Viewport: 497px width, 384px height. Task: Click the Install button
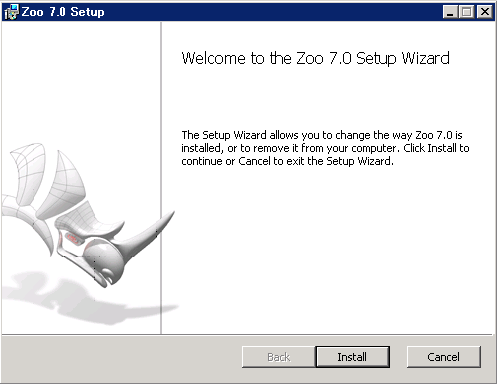(x=352, y=357)
